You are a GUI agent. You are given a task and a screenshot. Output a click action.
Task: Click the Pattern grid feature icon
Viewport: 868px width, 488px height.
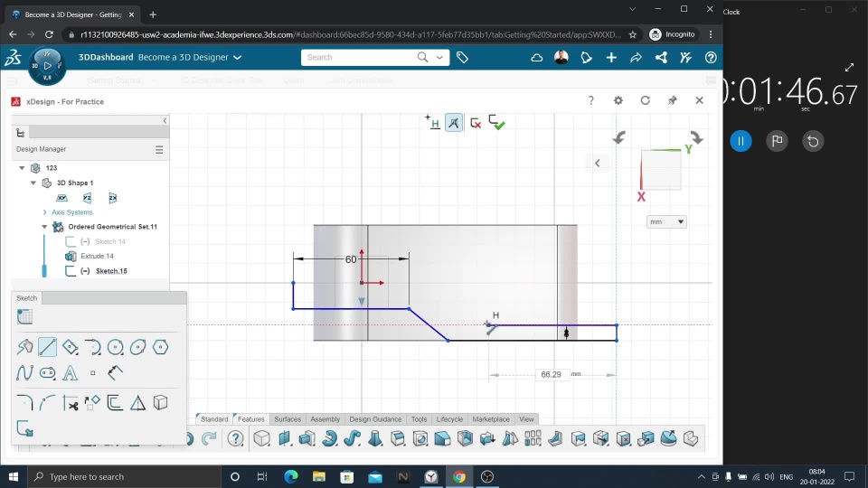pyautogui.click(x=533, y=439)
